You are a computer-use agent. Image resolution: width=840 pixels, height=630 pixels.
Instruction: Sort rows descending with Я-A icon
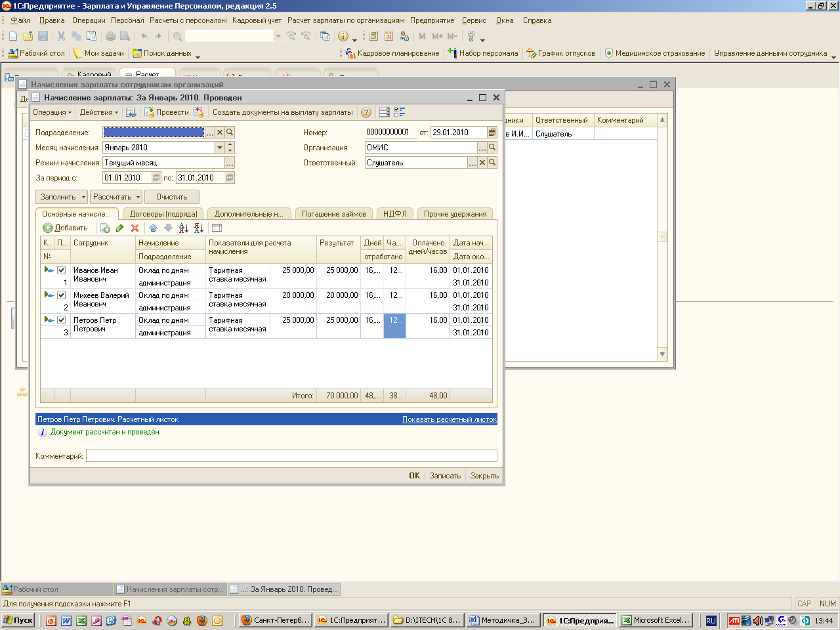(x=199, y=228)
